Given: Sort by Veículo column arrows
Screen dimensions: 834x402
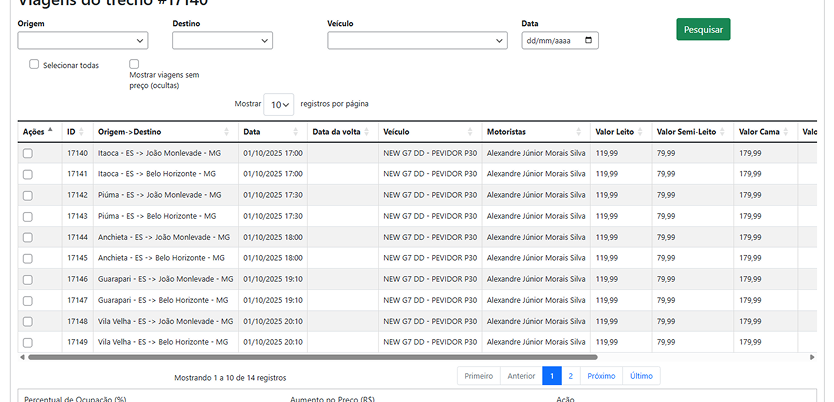Looking at the screenshot, I should point(470,132).
